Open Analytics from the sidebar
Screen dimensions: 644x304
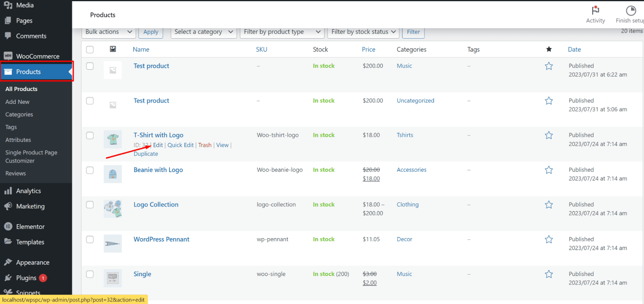coord(28,191)
